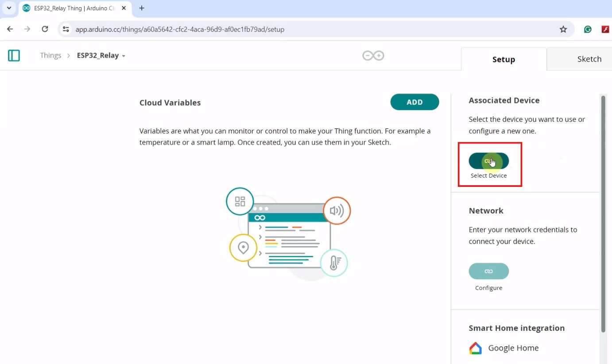The image size is (612, 364).
Task: Open a new browser tab
Action: coord(142,8)
